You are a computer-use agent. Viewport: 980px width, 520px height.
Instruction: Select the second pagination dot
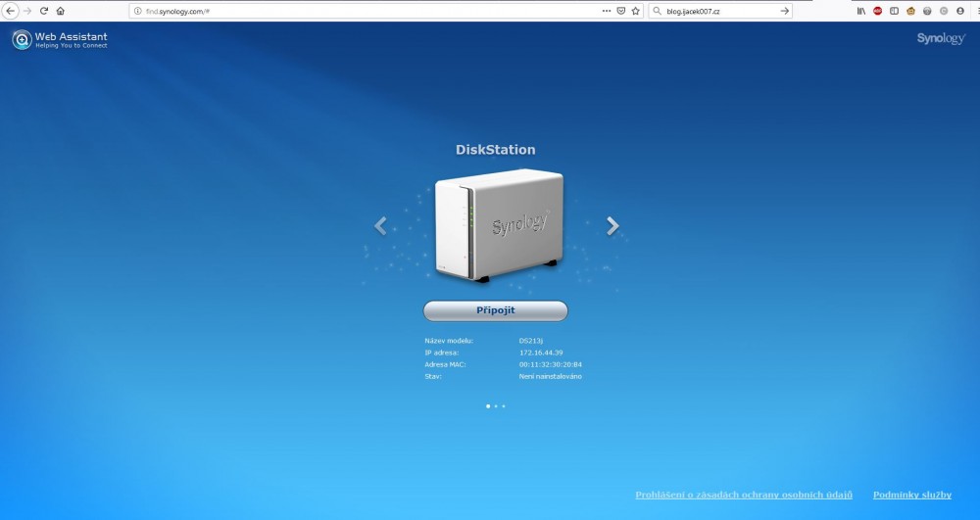point(496,405)
